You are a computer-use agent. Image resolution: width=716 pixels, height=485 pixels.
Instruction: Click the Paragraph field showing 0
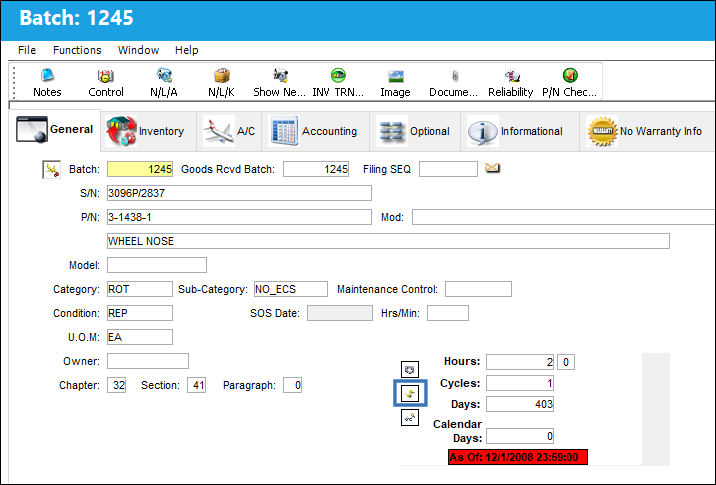293,385
